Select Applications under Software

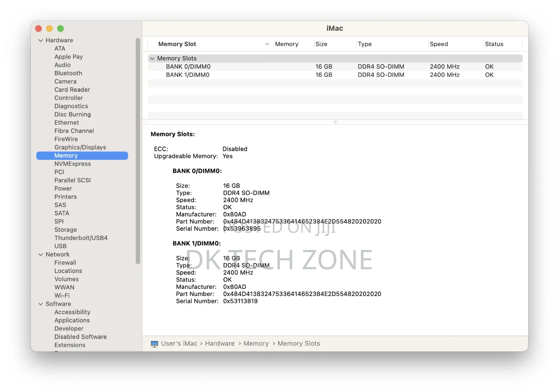tap(72, 320)
